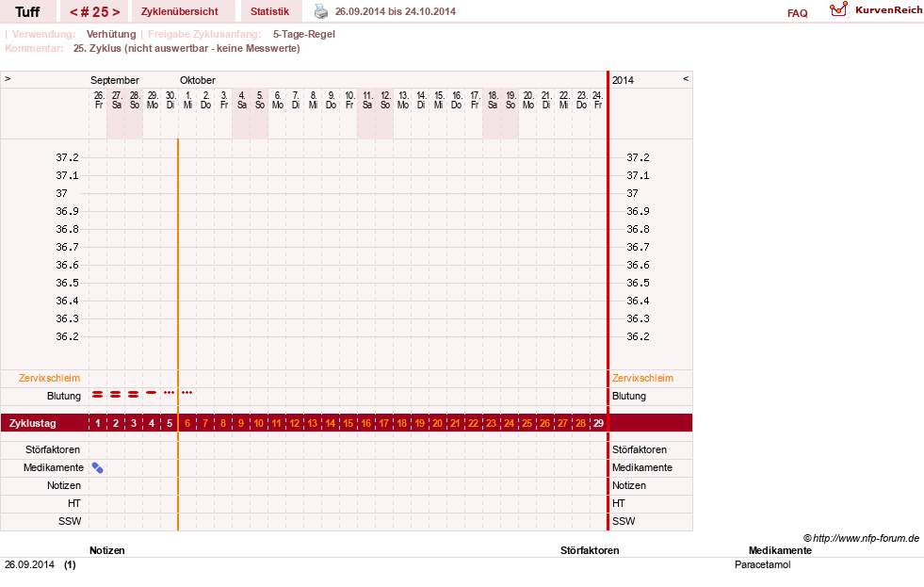
Task: Click the left Medikamente row label
Action: (54, 468)
